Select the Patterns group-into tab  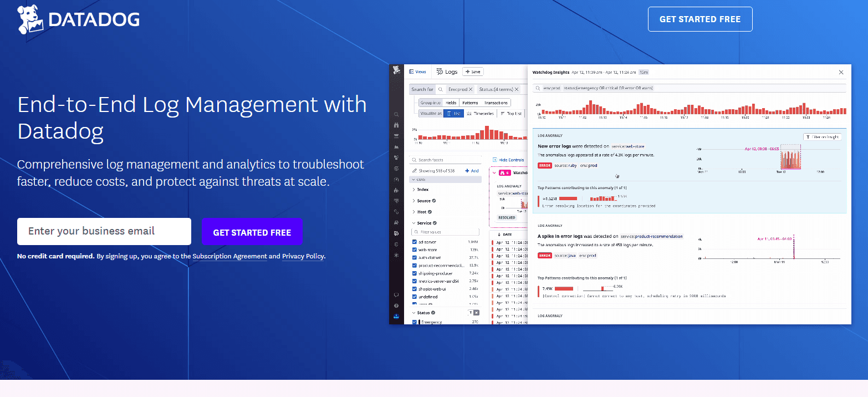[470, 103]
